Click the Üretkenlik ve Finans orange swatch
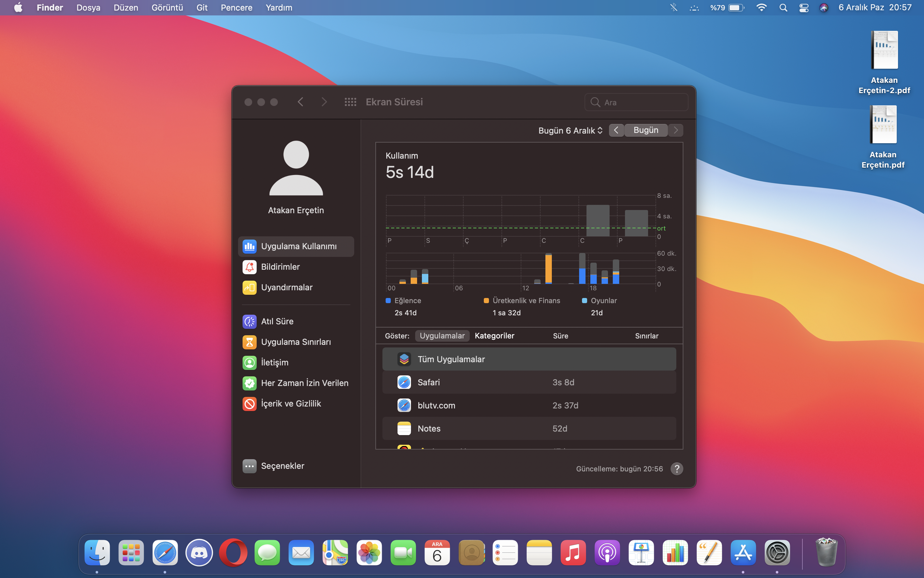924x578 pixels. point(486,301)
